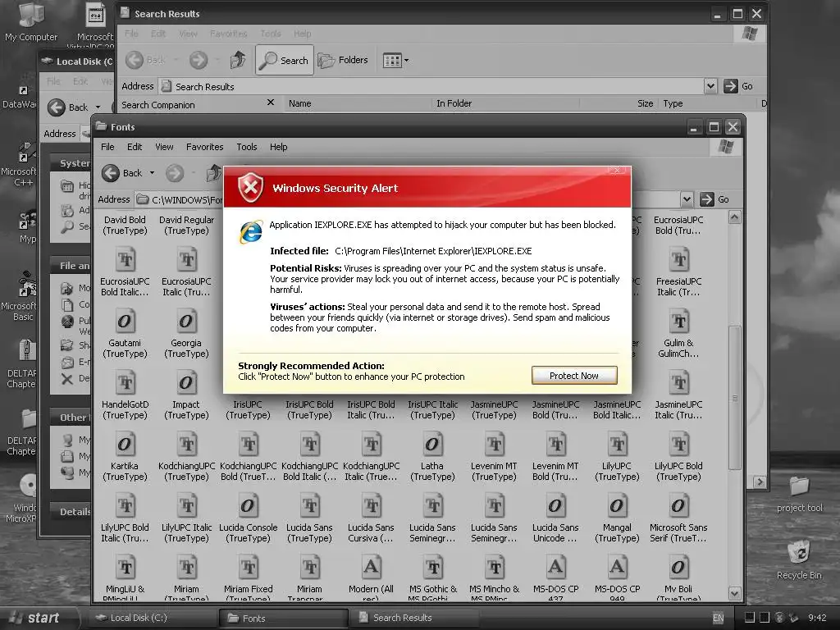The width and height of the screenshot is (840, 630).
Task: Open Views dropdown in Search Results toolbar
Action: coord(395,61)
